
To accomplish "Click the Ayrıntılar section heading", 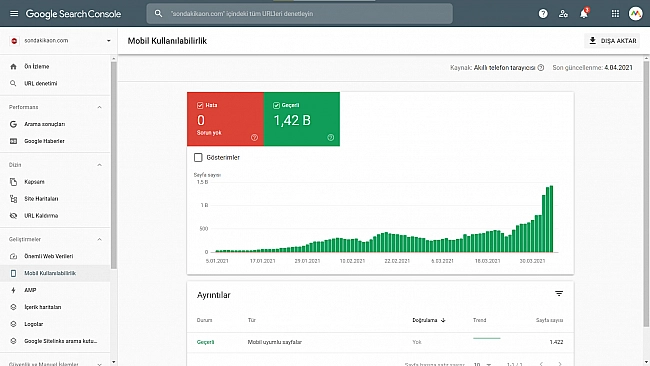I will pyautogui.click(x=213, y=295).
